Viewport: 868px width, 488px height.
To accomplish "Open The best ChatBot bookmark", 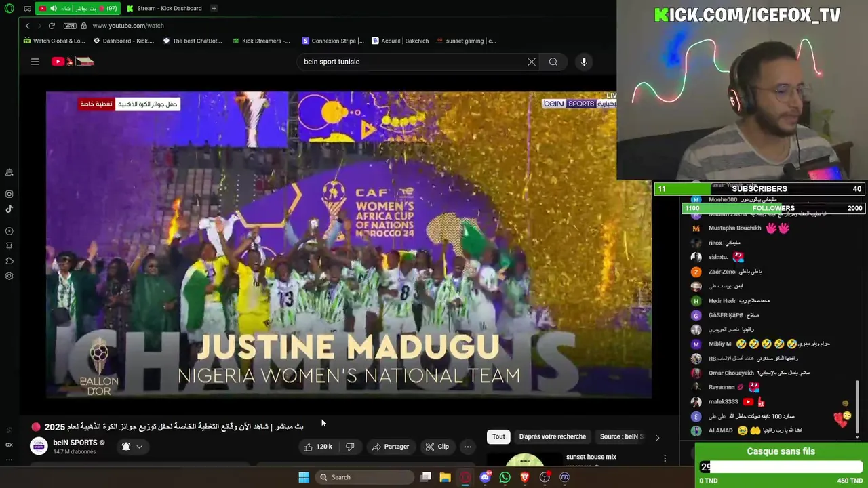I will click(x=193, y=41).
